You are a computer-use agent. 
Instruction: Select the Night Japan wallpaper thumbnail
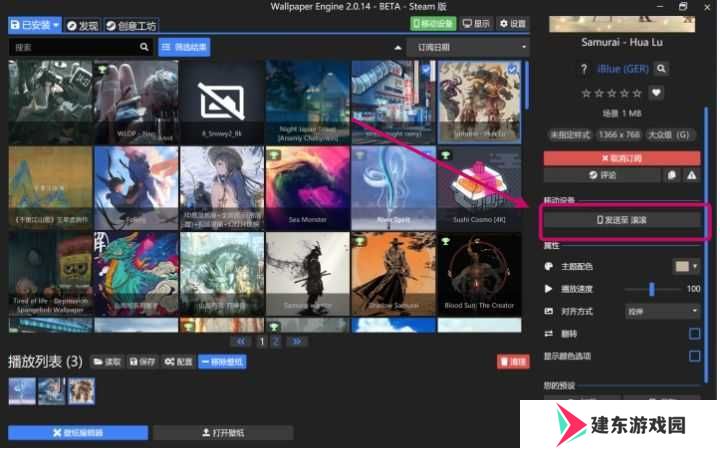[x=308, y=102]
